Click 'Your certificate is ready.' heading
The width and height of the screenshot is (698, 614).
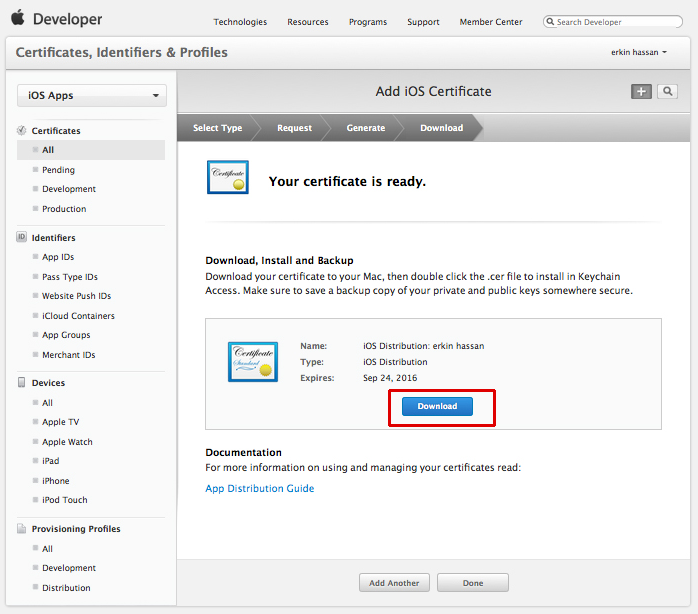pyautogui.click(x=347, y=182)
